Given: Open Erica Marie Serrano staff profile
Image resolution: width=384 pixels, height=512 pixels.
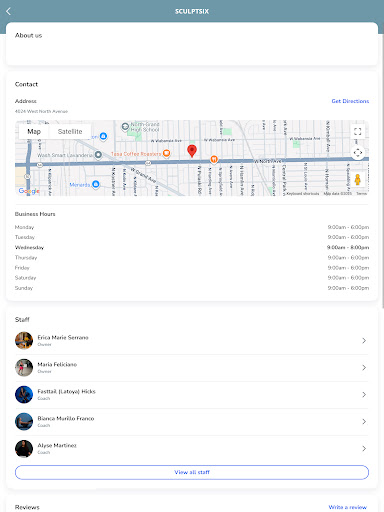Looking at the screenshot, I should (x=192, y=340).
